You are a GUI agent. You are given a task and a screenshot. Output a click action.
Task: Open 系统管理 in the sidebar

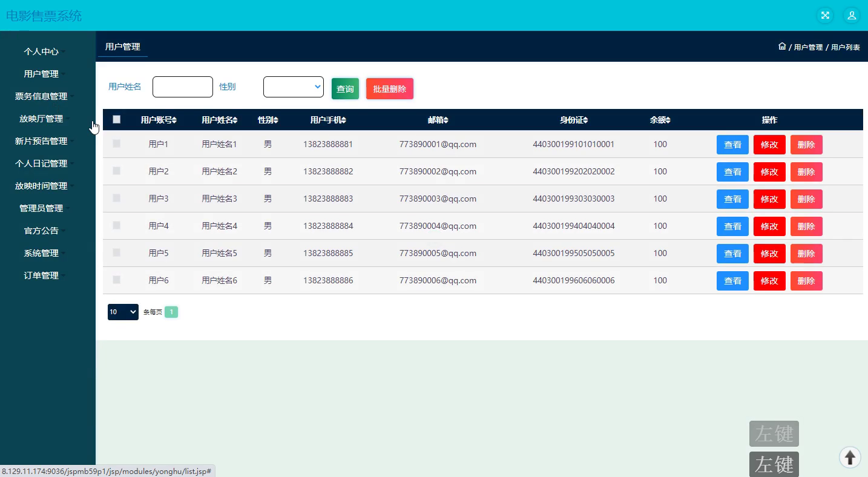(x=41, y=253)
